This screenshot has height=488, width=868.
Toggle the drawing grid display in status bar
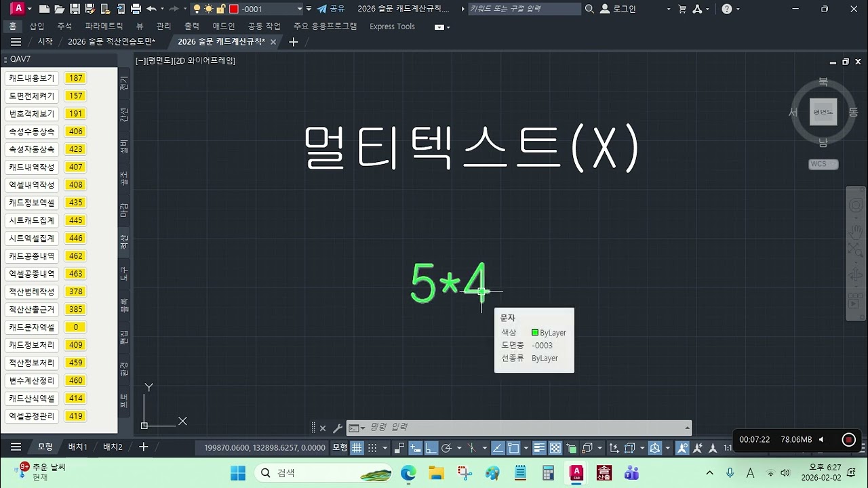click(x=357, y=448)
